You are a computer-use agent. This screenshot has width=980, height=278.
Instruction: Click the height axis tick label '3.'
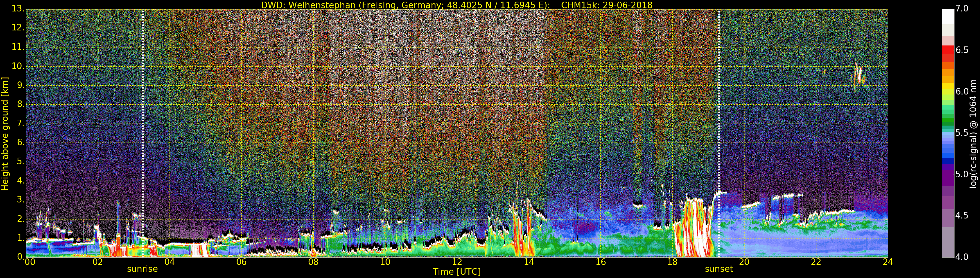(x=21, y=200)
